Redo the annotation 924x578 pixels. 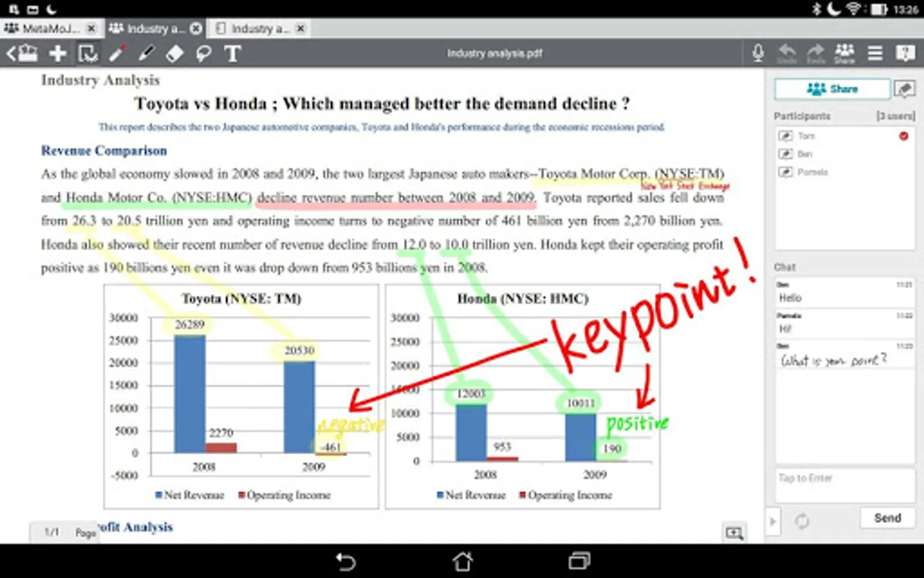click(816, 53)
